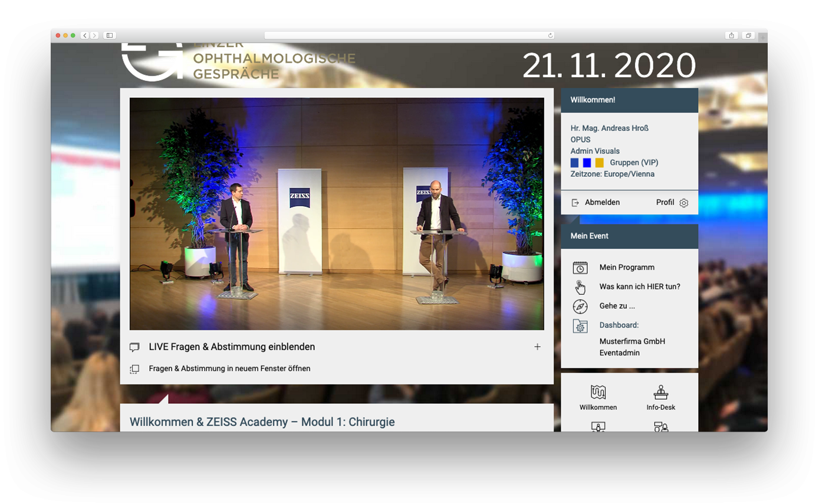Screen dimensions: 819x504
Task: Select Musterfirma GmbH dashboard link
Action: [632, 341]
